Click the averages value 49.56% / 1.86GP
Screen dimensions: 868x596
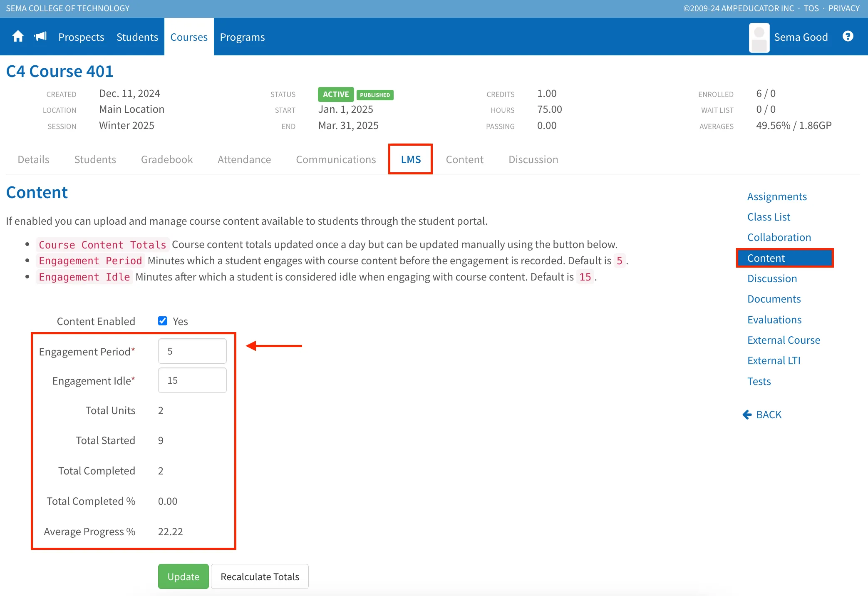794,125
